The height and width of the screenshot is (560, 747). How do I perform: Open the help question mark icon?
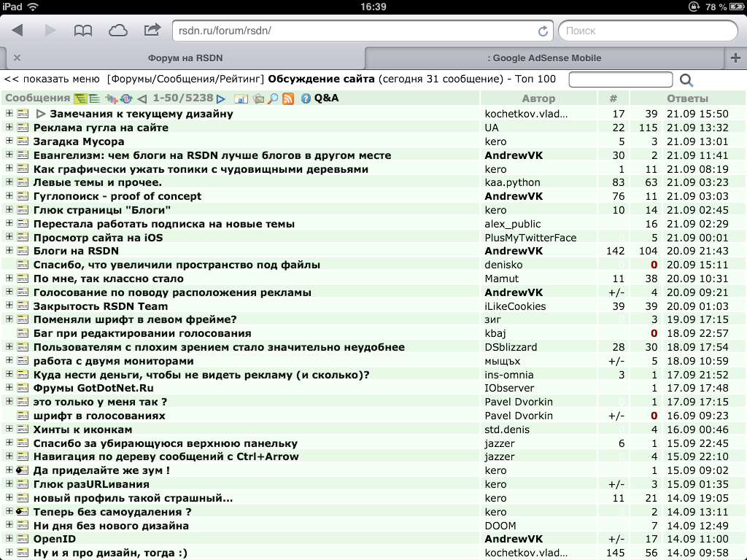[306, 98]
